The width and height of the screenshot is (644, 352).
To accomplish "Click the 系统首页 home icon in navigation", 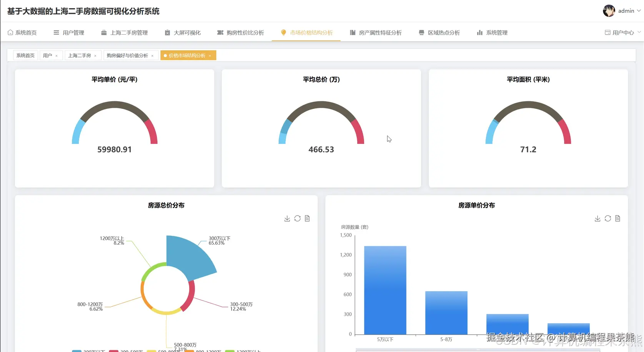I will point(10,33).
